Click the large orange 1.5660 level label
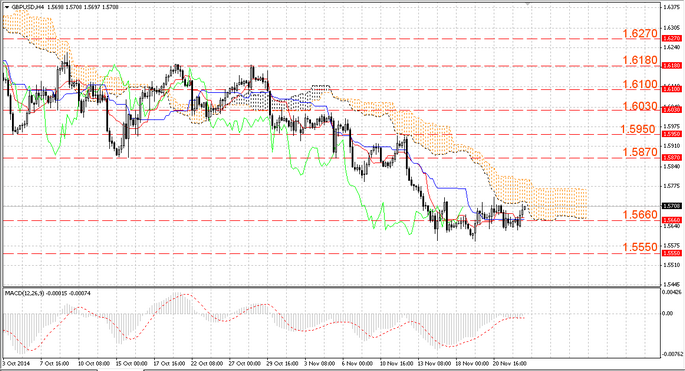685x371 pixels. (640, 215)
